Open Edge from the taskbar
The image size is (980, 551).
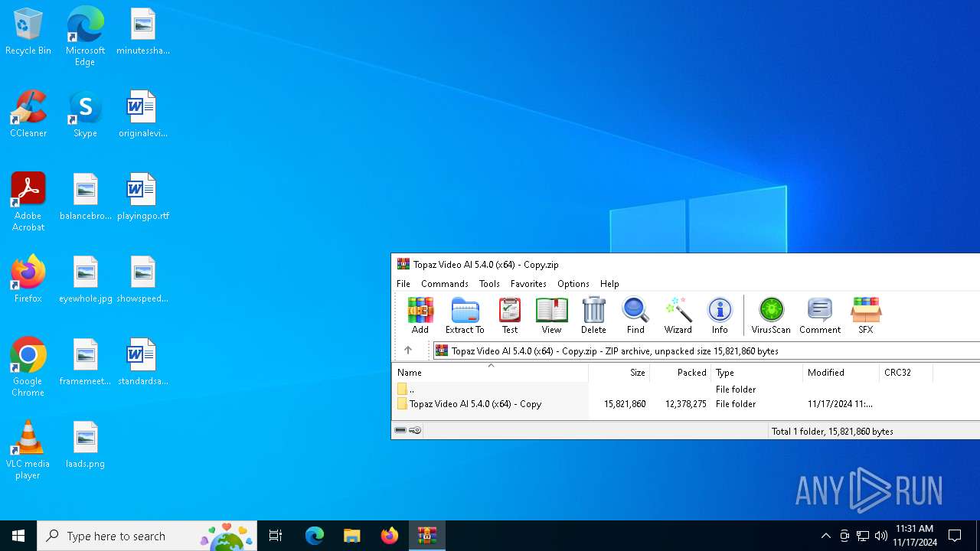(x=315, y=536)
